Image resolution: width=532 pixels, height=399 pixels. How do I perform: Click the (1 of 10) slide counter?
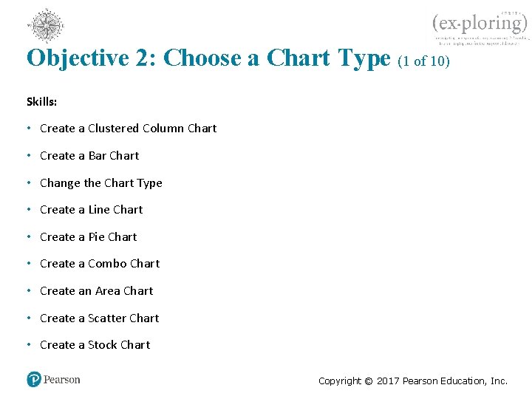tap(423, 61)
